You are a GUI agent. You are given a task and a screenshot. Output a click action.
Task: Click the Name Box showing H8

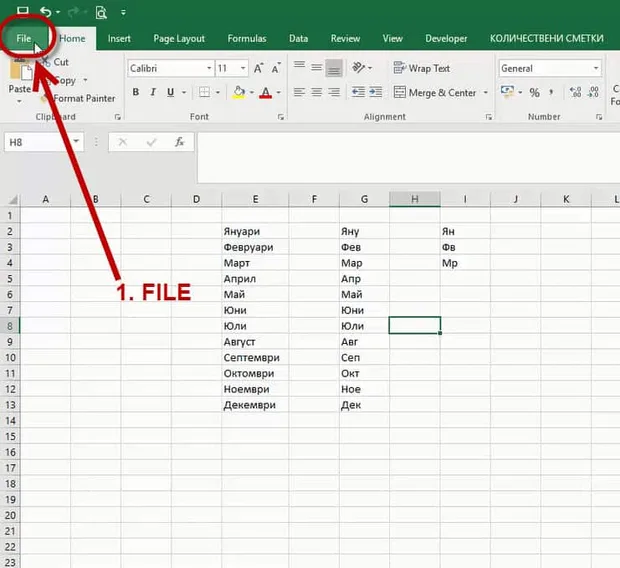pyautogui.click(x=44, y=142)
